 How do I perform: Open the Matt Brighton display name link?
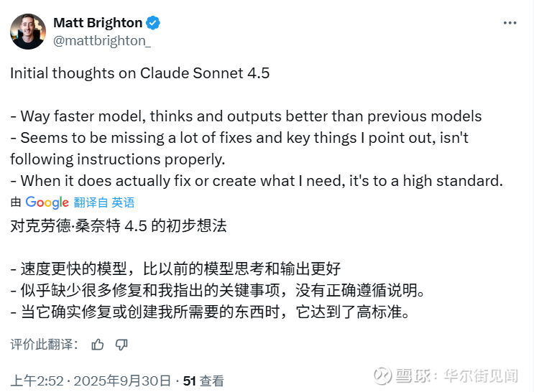98,23
